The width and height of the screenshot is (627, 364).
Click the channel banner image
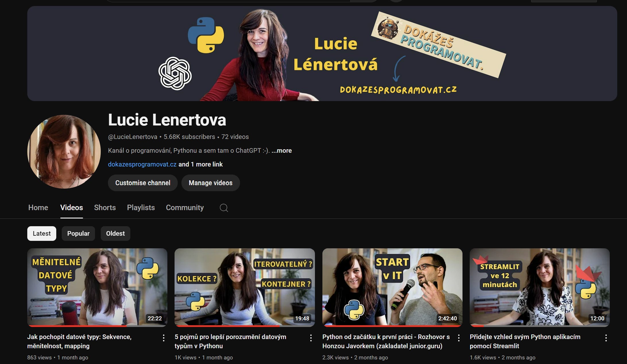[x=322, y=54]
